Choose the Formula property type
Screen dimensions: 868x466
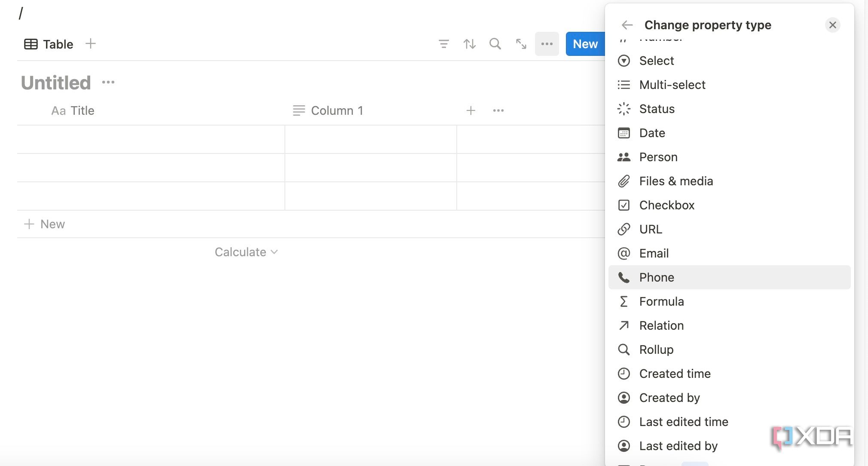(x=729, y=301)
